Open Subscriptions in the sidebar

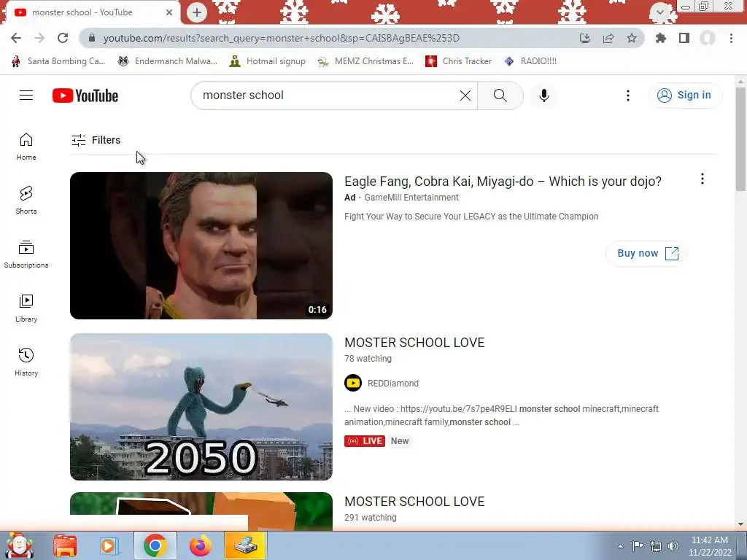(x=26, y=254)
